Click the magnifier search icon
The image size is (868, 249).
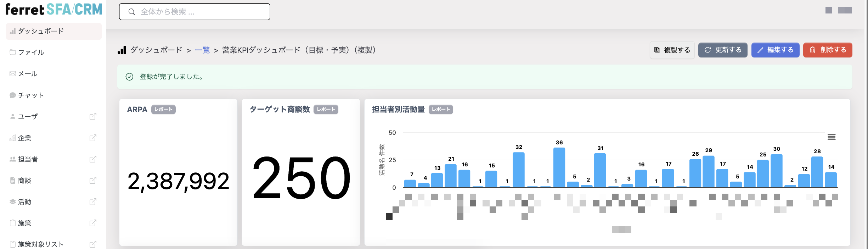(132, 12)
